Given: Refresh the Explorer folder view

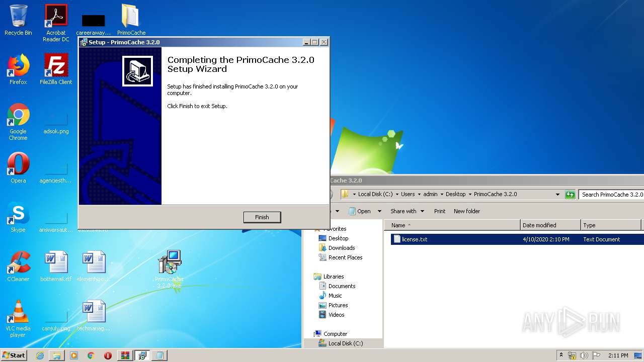Looking at the screenshot, I should pyautogui.click(x=570, y=195).
